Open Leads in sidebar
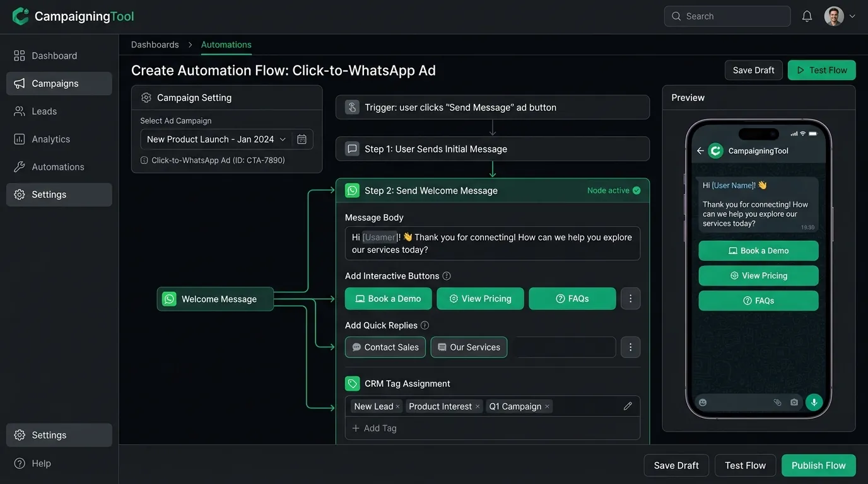 click(59, 112)
